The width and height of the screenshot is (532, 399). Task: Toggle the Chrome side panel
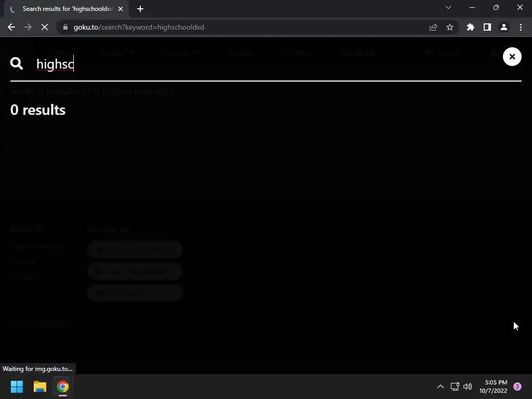click(487, 27)
